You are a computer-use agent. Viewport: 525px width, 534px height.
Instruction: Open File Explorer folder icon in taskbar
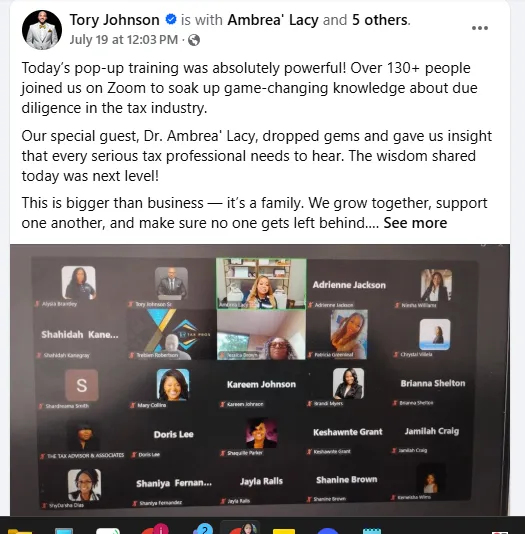pyautogui.click(x=19, y=531)
